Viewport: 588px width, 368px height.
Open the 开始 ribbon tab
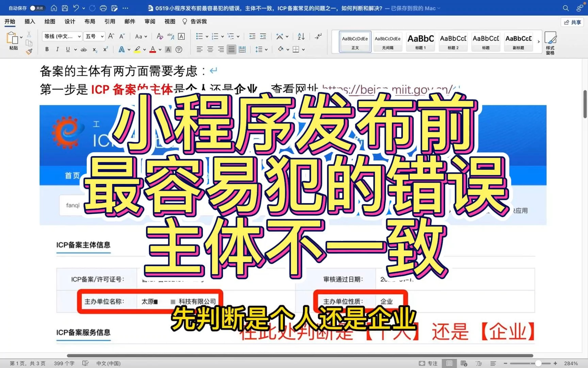[10, 21]
